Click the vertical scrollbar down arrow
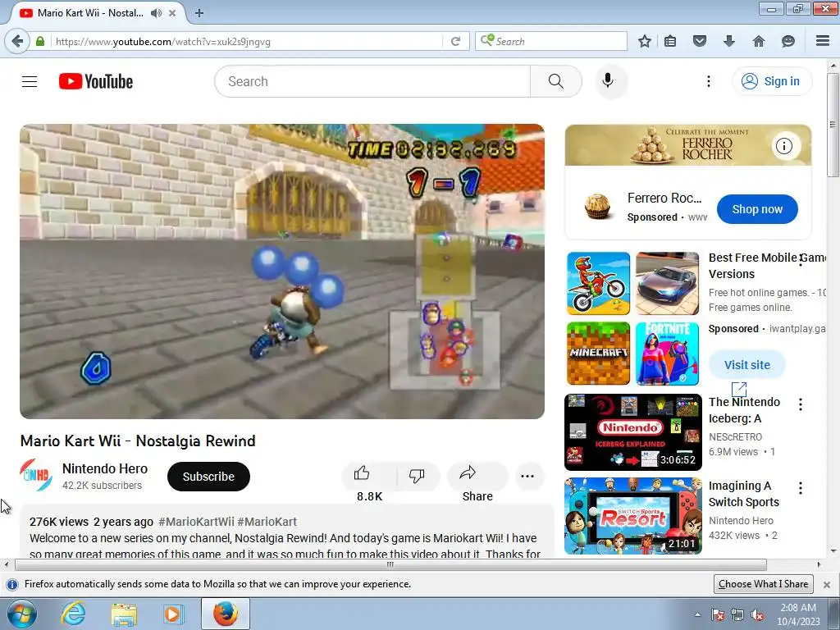This screenshot has width=840, height=630. [833, 550]
